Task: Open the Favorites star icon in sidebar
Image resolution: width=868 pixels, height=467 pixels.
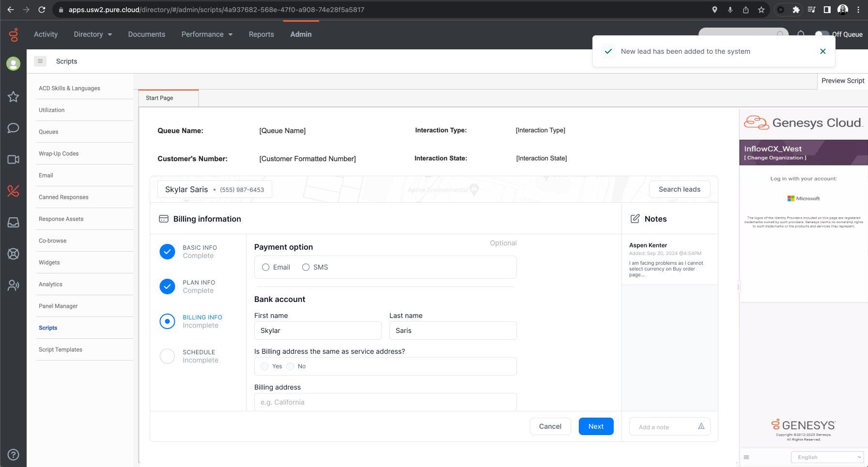Action: pos(14,97)
